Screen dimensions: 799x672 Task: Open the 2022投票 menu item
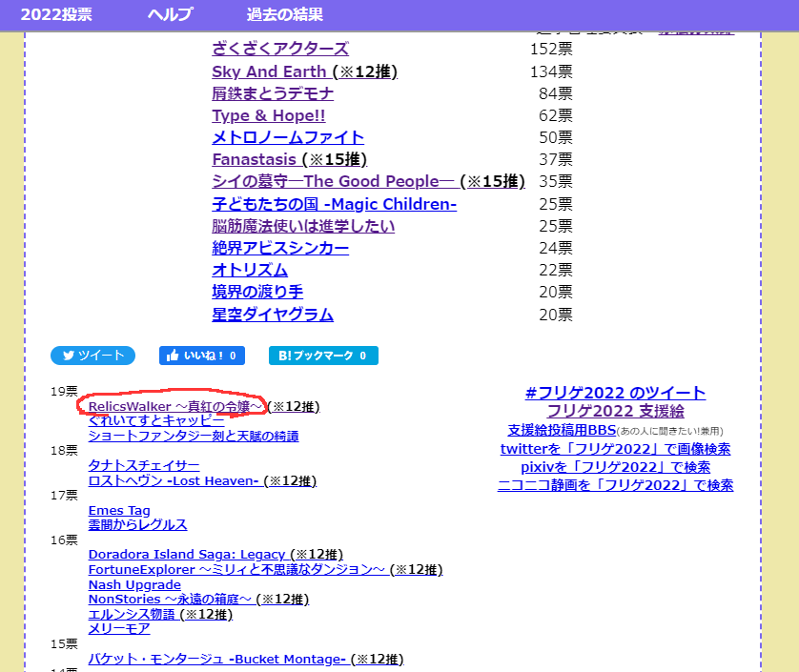click(57, 14)
